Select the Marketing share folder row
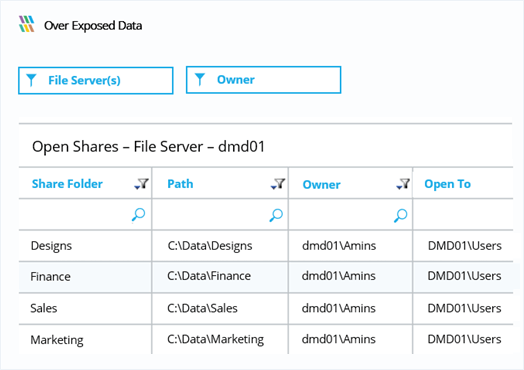This screenshot has height=370, width=524. [x=265, y=339]
